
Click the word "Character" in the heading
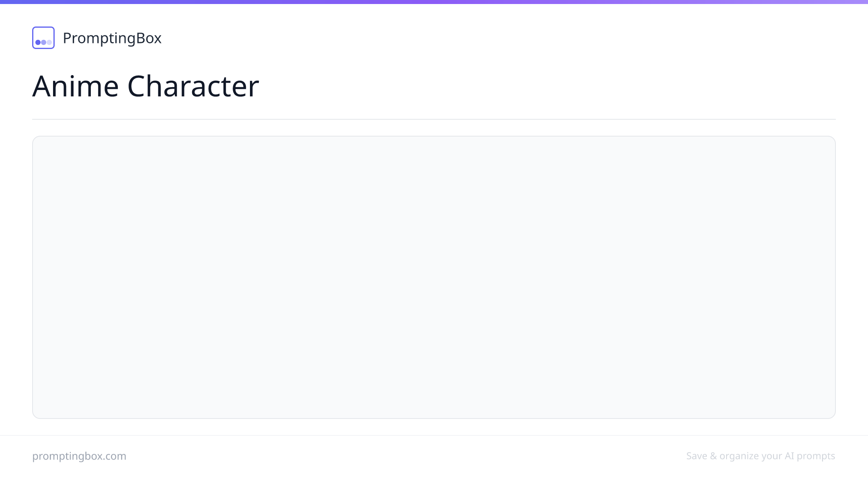(x=193, y=86)
